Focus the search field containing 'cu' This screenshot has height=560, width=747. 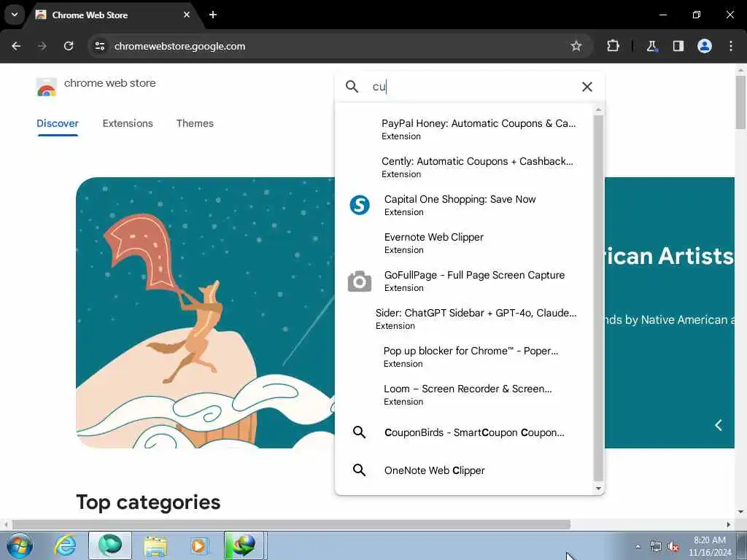[469, 87]
